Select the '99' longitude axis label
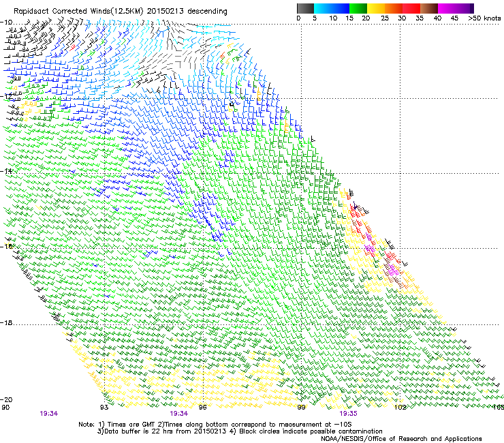 (301, 408)
